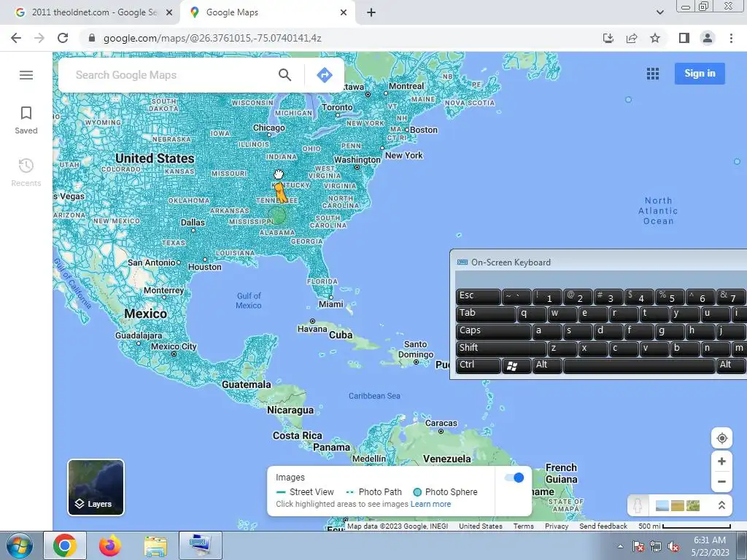This screenshot has height=560, width=747.
Task: Click the 500 mi scale bar
Action: coord(684,526)
